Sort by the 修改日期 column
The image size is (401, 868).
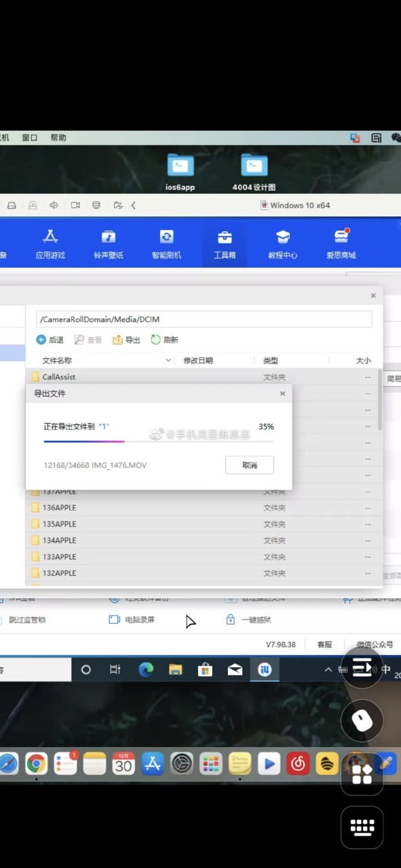[198, 361]
